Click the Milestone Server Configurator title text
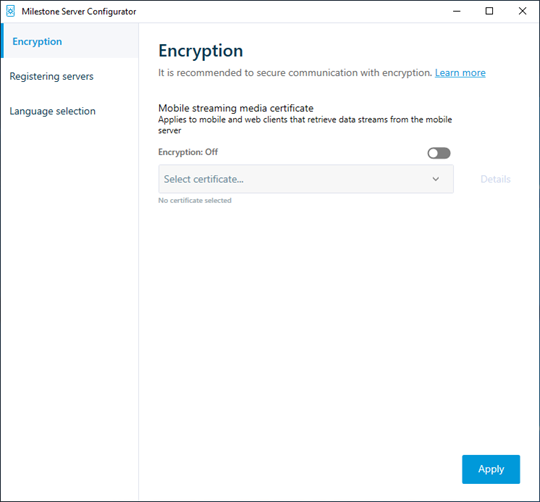 coord(79,12)
